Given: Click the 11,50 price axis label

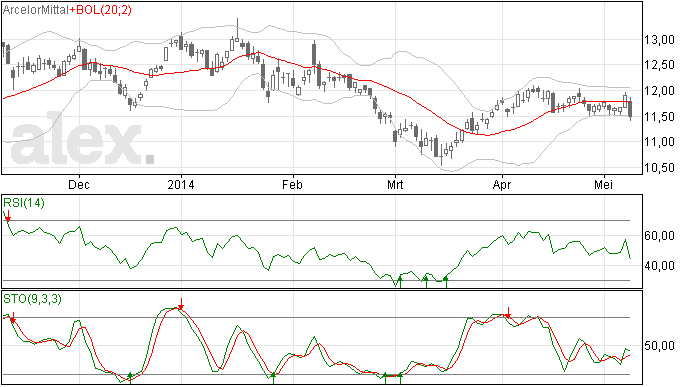Looking at the screenshot, I should click(659, 117).
